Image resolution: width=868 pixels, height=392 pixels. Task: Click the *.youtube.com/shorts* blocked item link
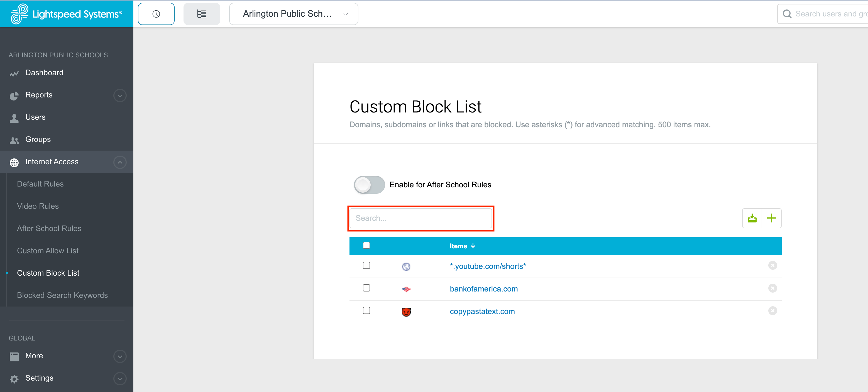click(488, 266)
